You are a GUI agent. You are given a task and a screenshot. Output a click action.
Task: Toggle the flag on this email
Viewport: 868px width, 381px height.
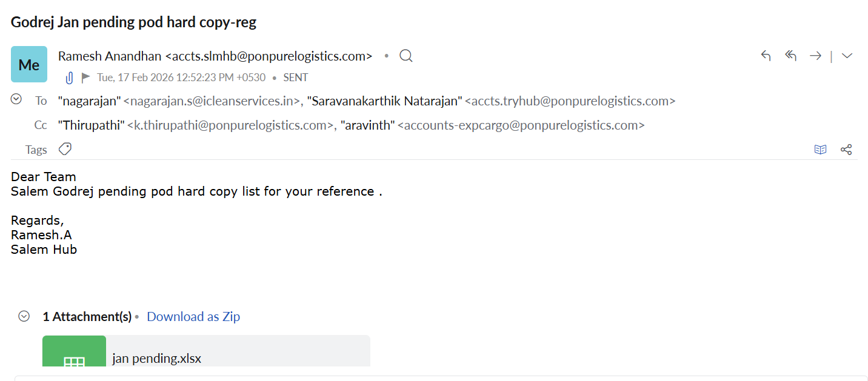coord(86,78)
